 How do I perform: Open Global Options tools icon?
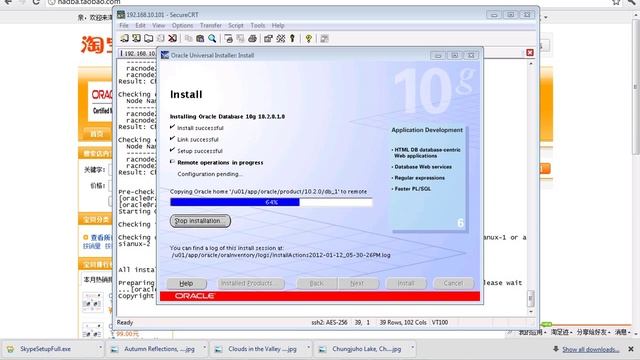click(280, 38)
